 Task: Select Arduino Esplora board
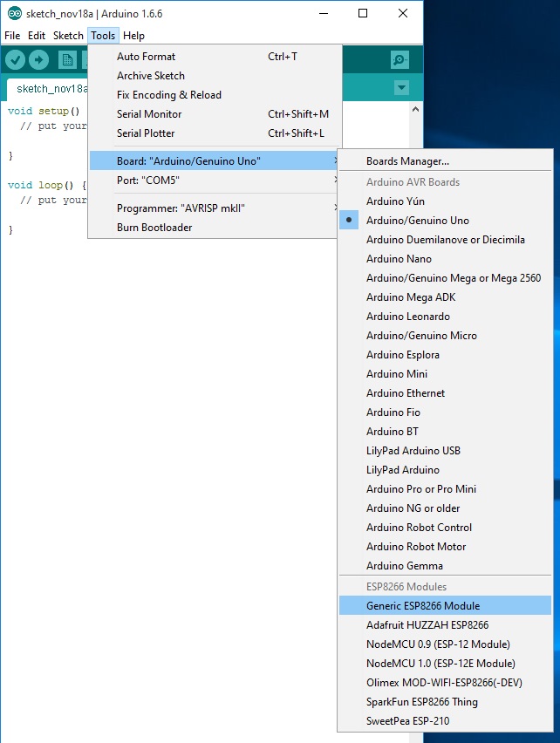click(x=446, y=354)
